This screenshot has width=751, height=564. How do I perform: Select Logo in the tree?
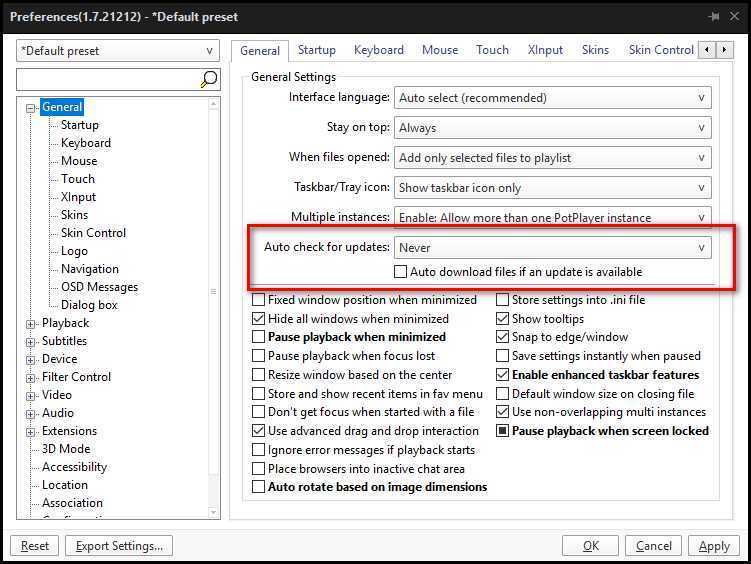coord(74,251)
